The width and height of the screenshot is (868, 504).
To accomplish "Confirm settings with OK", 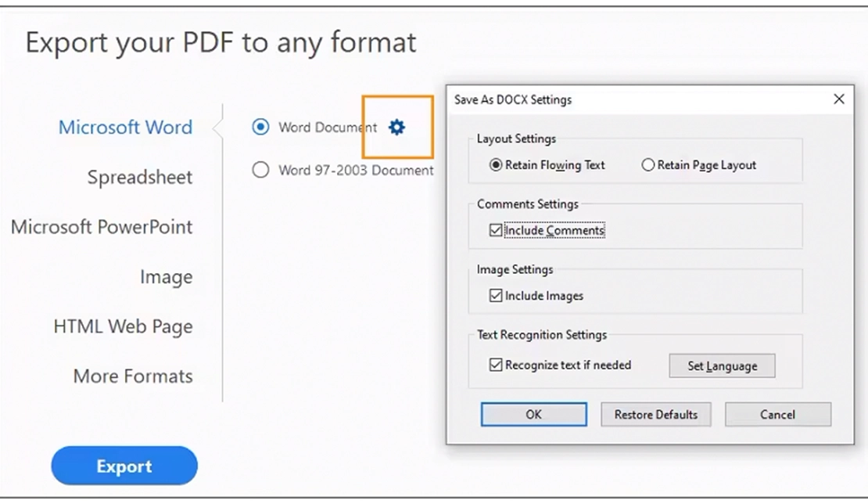I will tap(533, 414).
